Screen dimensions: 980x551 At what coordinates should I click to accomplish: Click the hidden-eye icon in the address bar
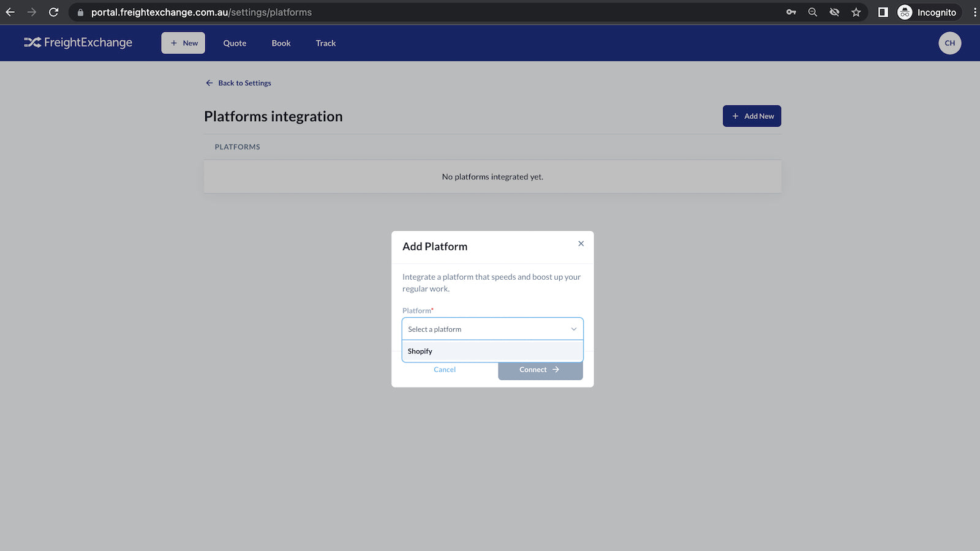834,12
